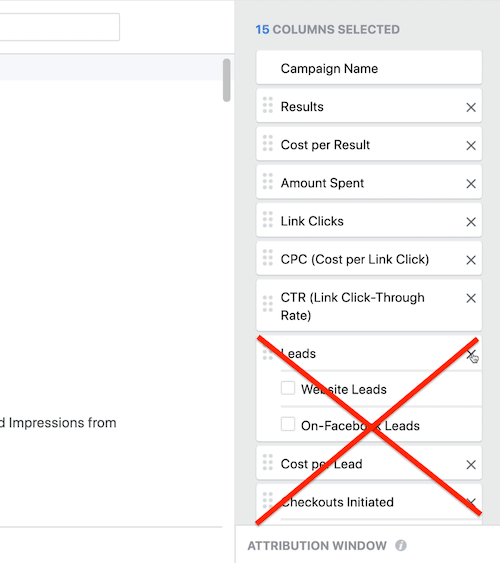Screen dimensions: 500x563
Task: Select the Link Clicks column label
Action: point(312,221)
